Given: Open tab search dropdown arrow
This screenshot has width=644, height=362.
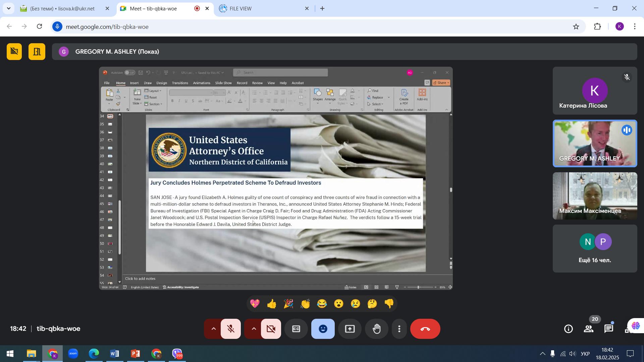Looking at the screenshot, I should pos(9,9).
